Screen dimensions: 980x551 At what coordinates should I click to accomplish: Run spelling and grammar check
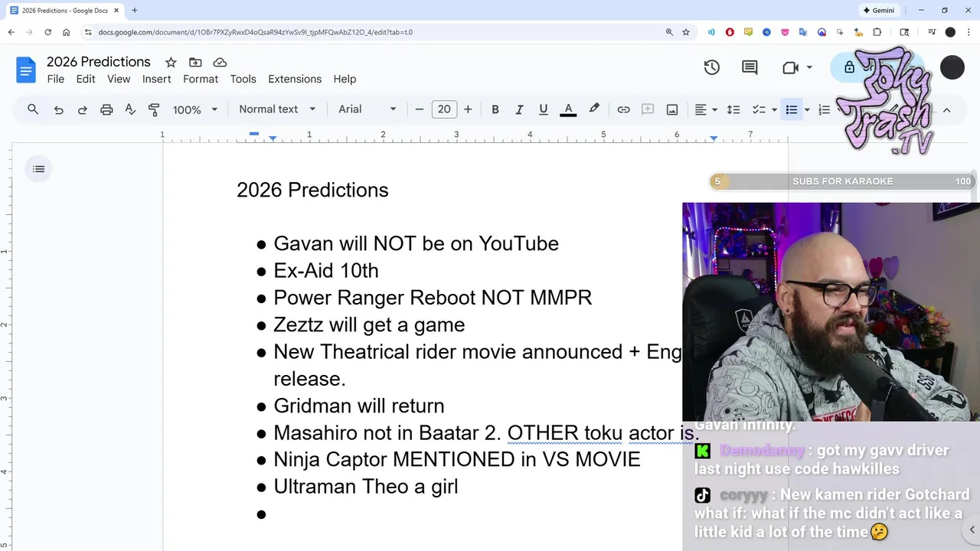coord(130,109)
